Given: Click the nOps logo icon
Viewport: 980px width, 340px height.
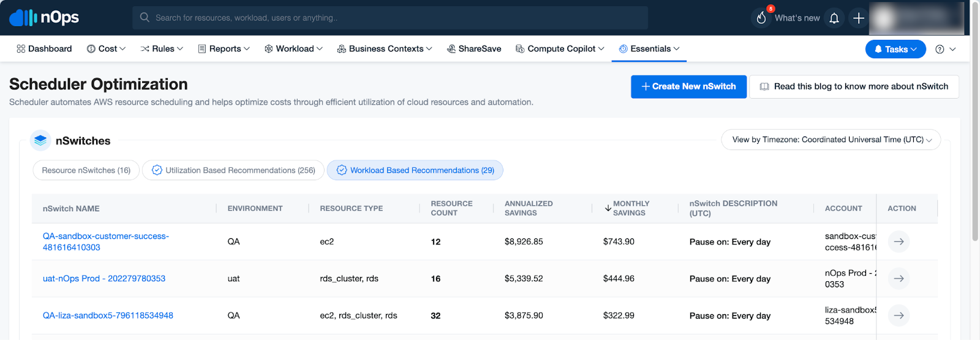Looking at the screenshot, I should (x=23, y=18).
